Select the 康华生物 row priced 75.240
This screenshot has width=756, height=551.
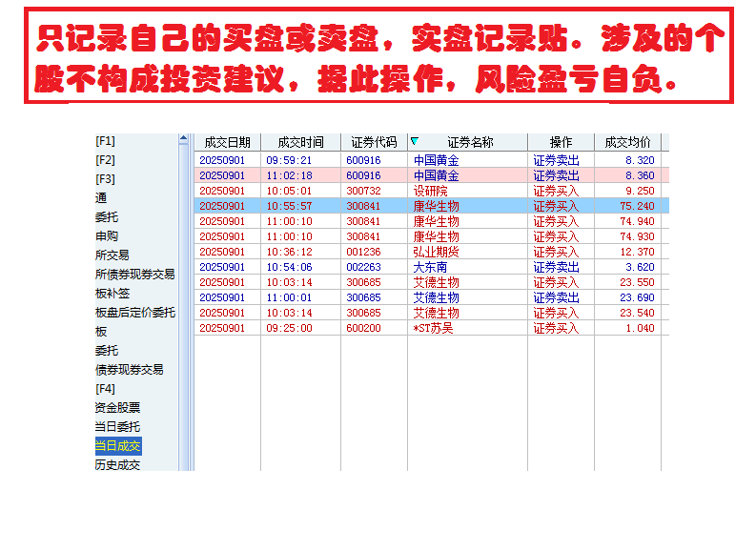432,206
